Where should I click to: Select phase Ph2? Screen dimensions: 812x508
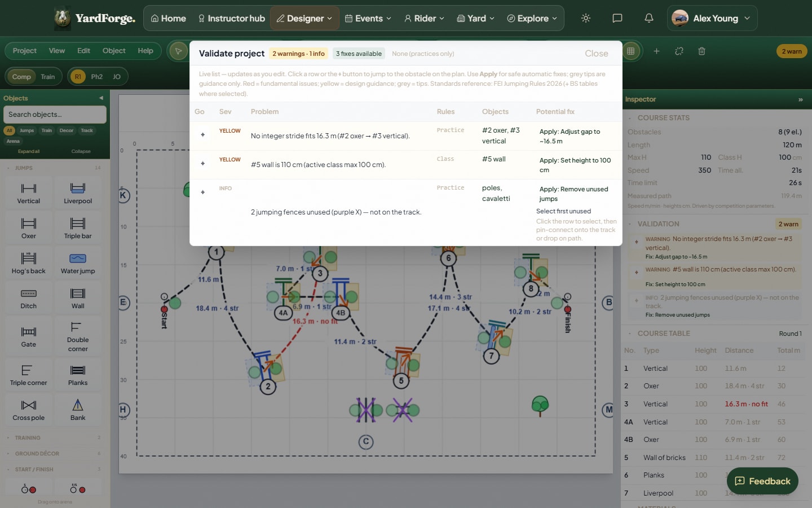click(x=97, y=77)
